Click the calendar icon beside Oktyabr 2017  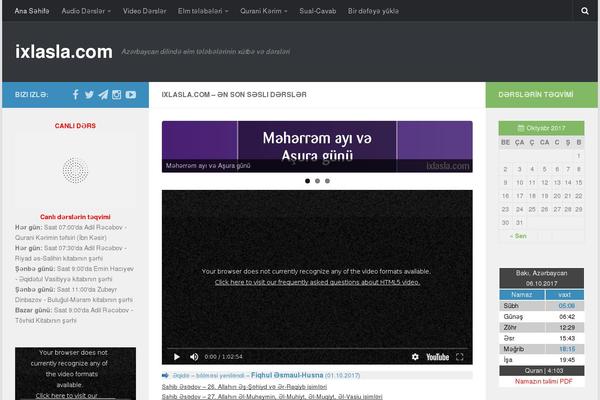point(521,128)
